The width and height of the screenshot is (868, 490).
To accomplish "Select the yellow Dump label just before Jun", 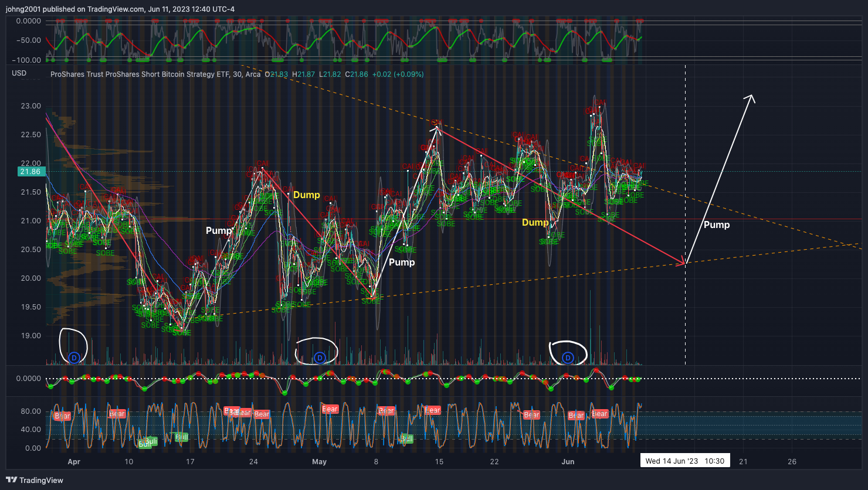I will click(x=535, y=222).
